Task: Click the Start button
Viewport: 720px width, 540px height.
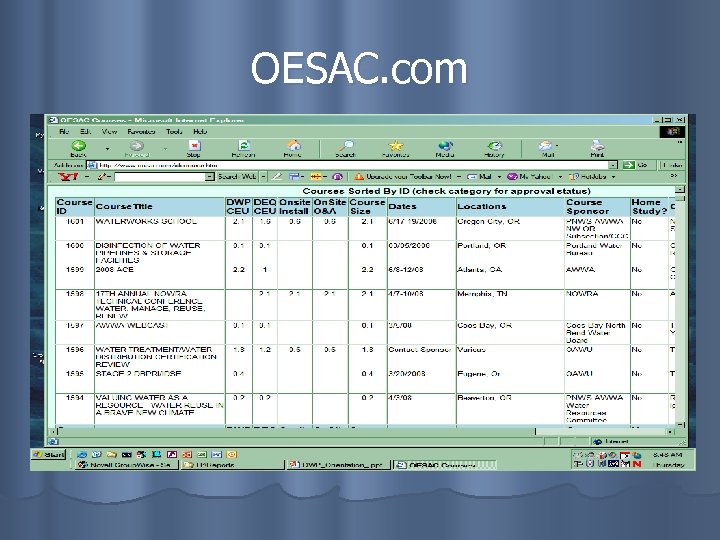Action: (x=49, y=455)
